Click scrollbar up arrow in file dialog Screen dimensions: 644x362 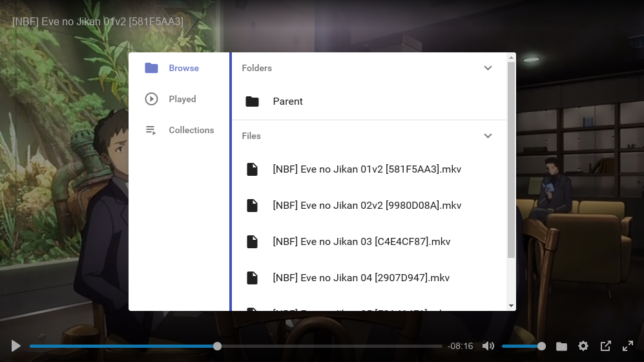pos(511,58)
